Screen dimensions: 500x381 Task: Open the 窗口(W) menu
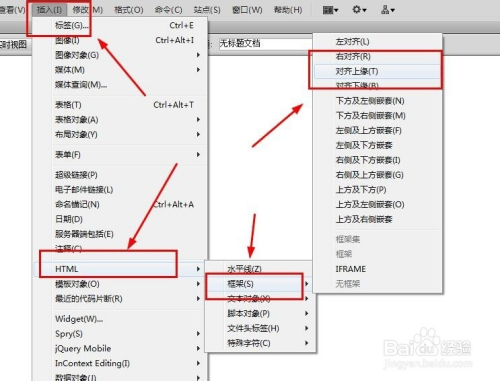tap(247, 10)
